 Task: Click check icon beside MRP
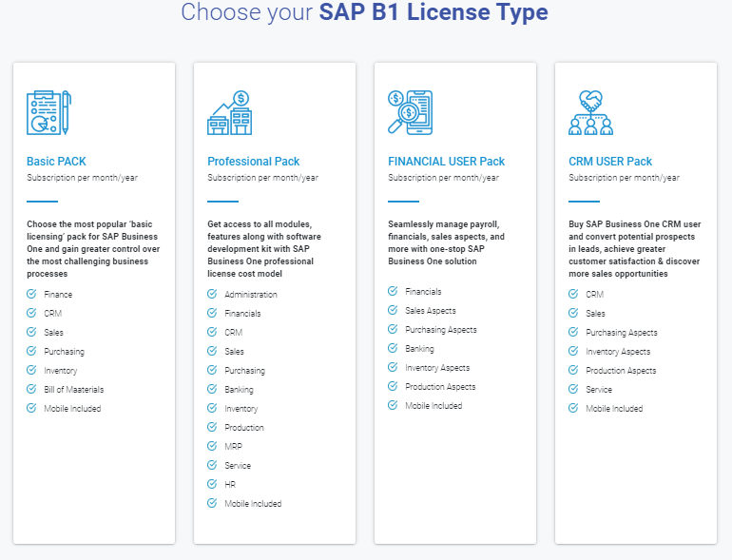click(x=212, y=446)
